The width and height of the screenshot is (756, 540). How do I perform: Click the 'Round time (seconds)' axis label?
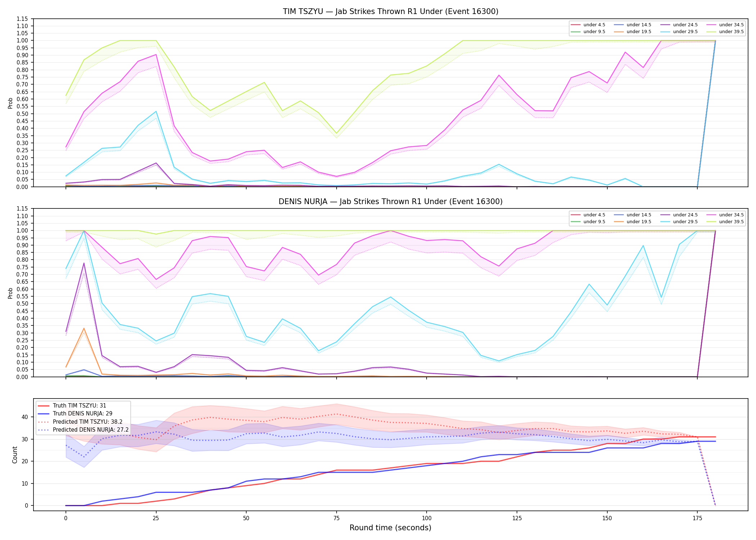[x=390, y=528]
